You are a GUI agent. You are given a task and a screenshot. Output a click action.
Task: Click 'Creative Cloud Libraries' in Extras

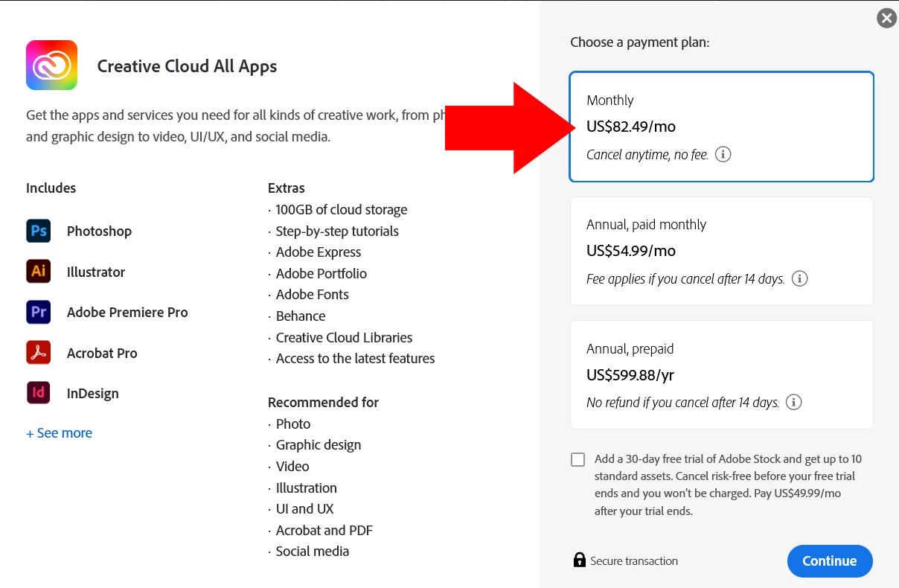344,337
